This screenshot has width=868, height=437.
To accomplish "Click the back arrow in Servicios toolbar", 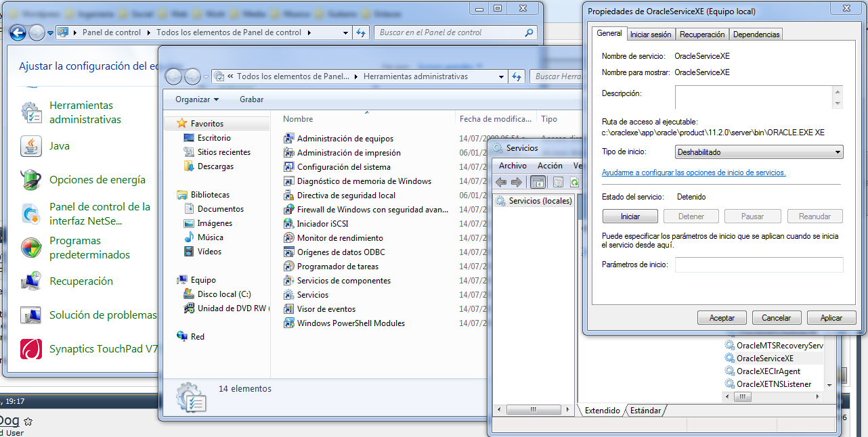I will click(x=501, y=182).
